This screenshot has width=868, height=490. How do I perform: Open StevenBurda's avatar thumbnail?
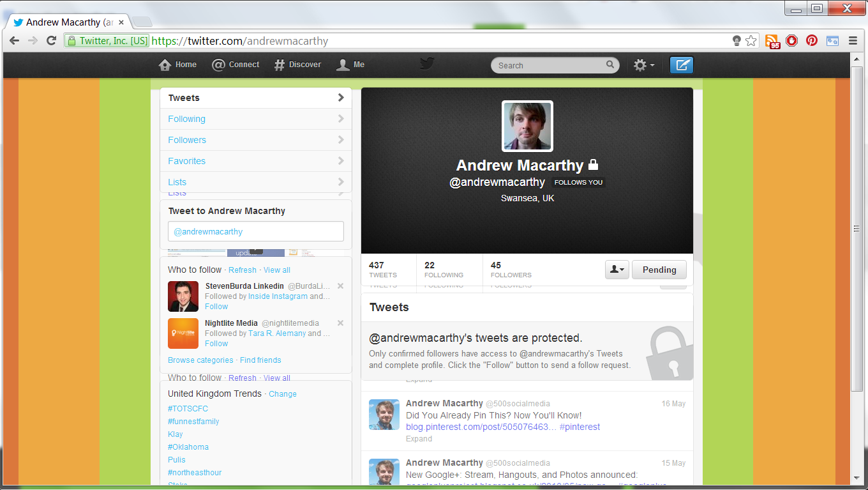pos(183,296)
